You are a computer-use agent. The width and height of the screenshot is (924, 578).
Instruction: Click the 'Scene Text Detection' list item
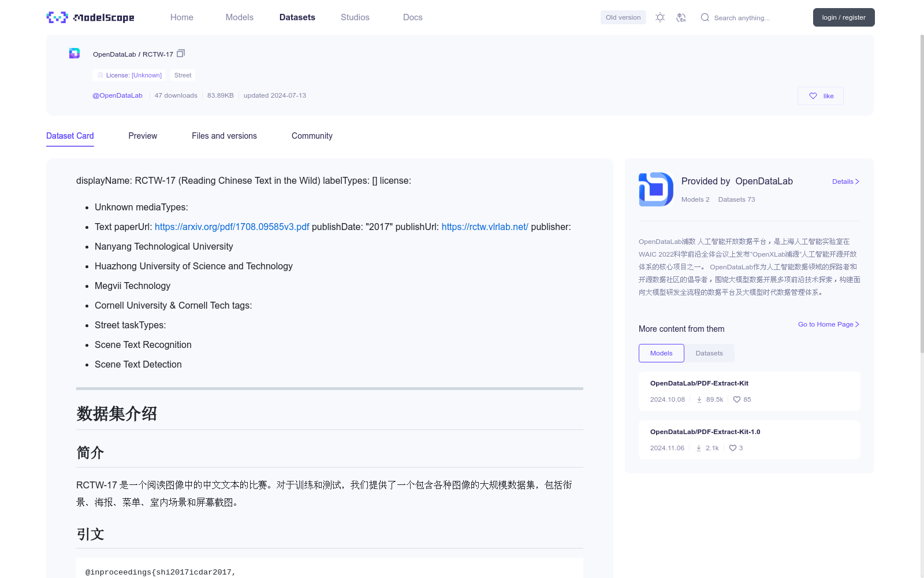click(138, 364)
